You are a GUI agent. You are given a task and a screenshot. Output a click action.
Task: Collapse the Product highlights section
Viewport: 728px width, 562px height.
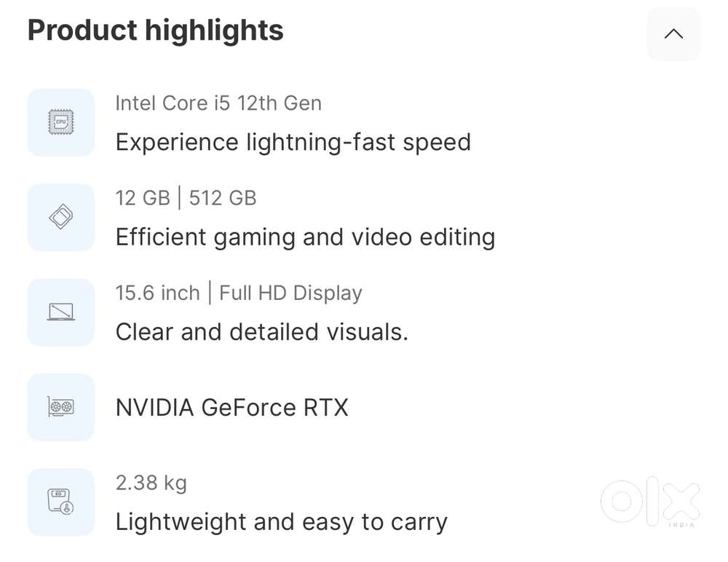pyautogui.click(x=673, y=34)
